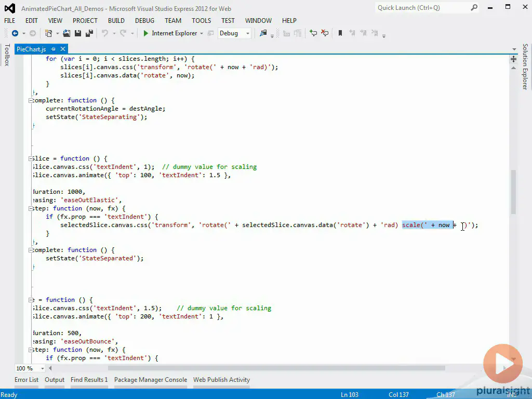This screenshot has height=399, width=532.
Task: Open the Redo history dropdown arrow
Action: pyautogui.click(x=132, y=33)
